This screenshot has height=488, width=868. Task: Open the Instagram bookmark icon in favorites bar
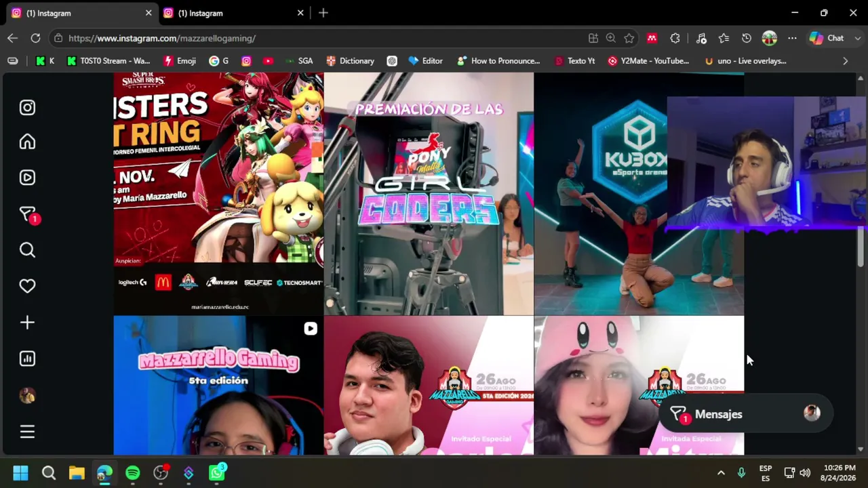(x=246, y=61)
